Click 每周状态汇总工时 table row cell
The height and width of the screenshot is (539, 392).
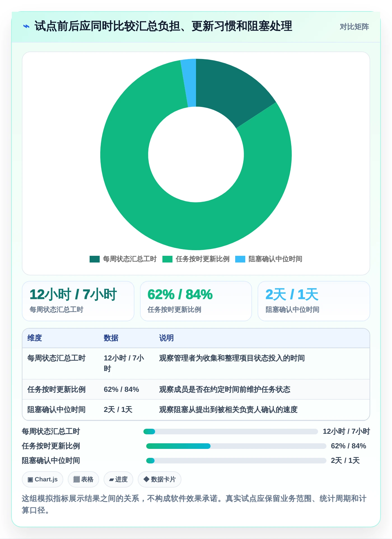(56, 358)
